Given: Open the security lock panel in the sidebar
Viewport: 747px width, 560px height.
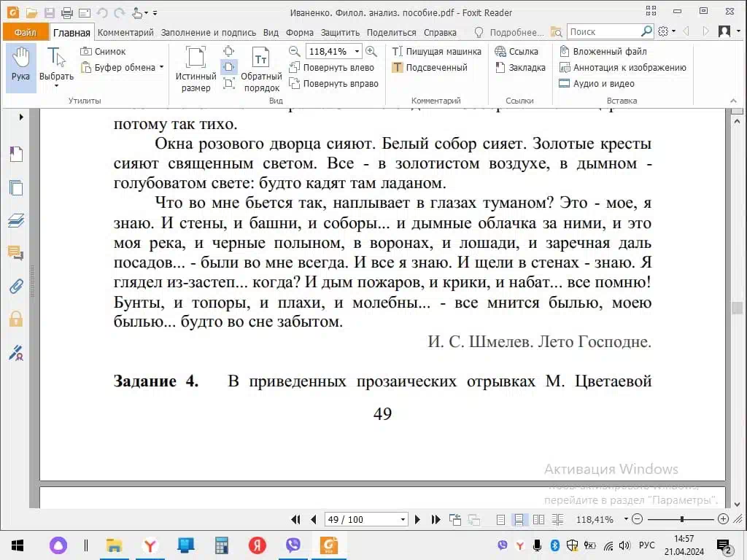Looking at the screenshot, I should [x=16, y=319].
